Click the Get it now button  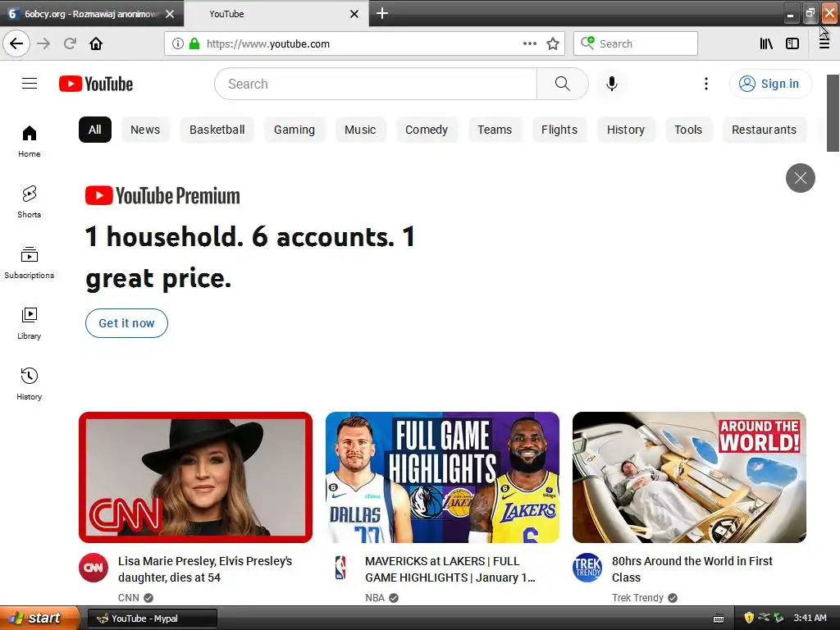(126, 323)
